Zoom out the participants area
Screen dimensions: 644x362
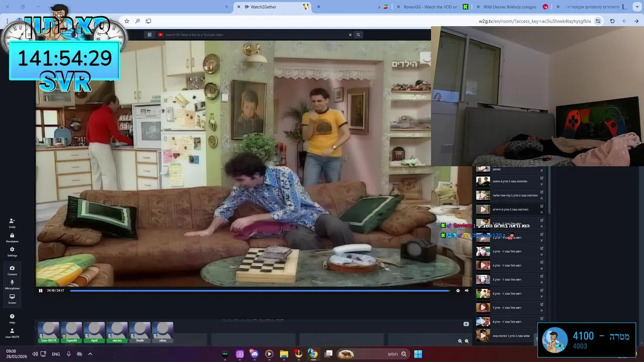(x=466, y=341)
